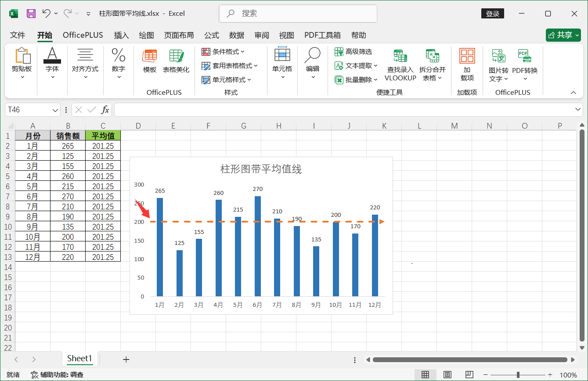Open the 编辑 editing group

tap(313, 64)
